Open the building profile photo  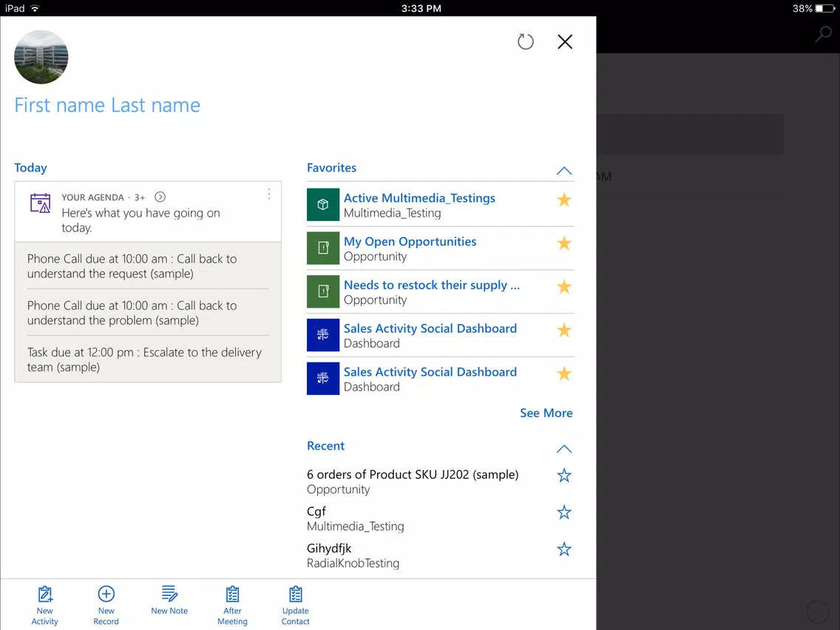[41, 57]
